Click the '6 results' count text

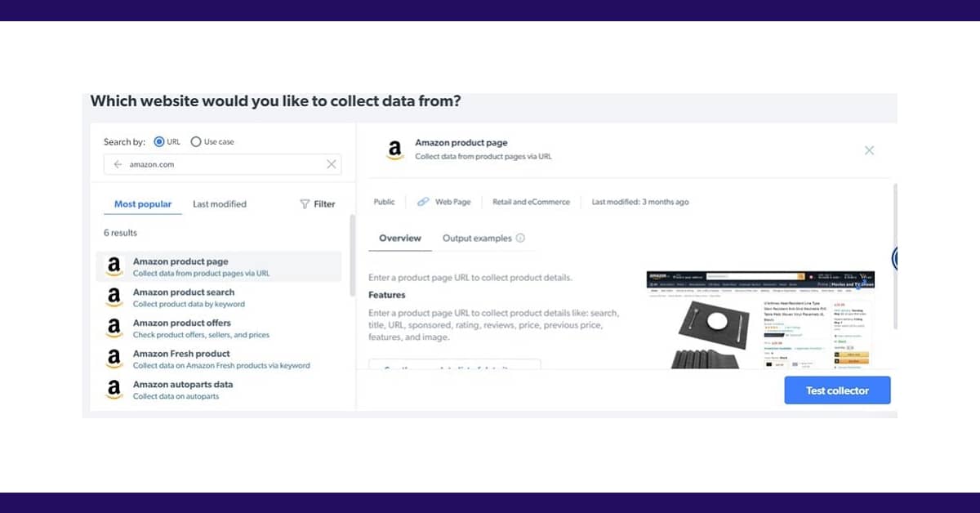120,233
